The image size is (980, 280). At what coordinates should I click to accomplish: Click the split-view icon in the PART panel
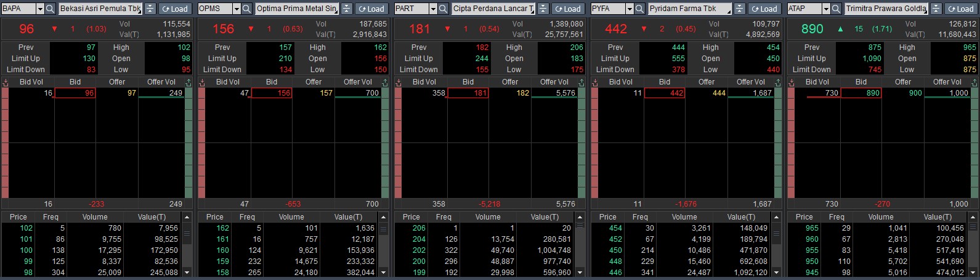[x=543, y=9]
